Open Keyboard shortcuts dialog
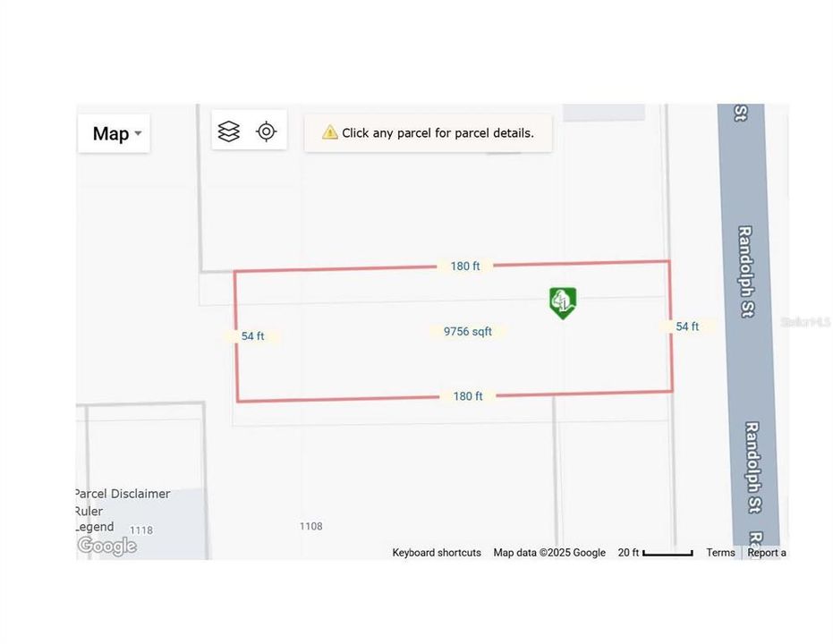Viewport: 833px width, 644px height. (x=437, y=552)
